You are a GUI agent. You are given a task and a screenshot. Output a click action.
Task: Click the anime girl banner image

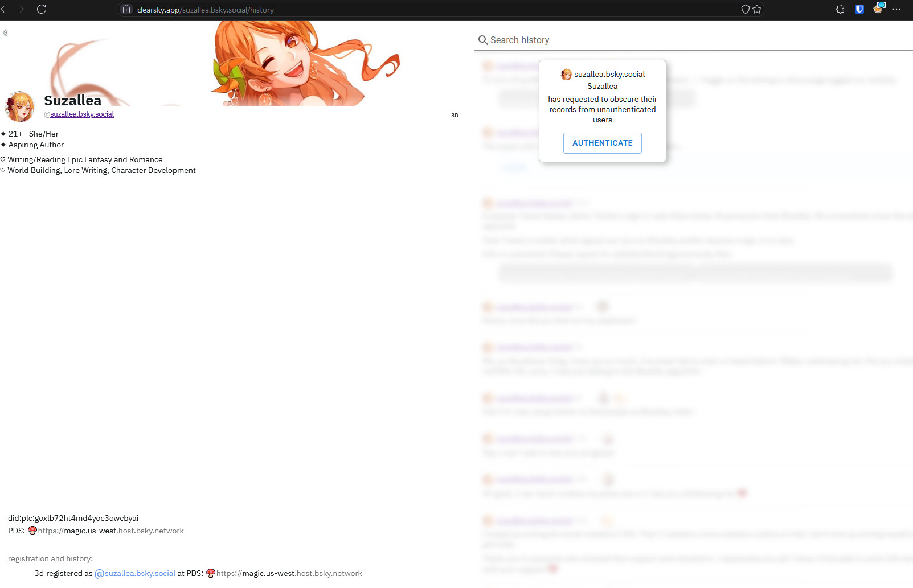tap(236, 64)
